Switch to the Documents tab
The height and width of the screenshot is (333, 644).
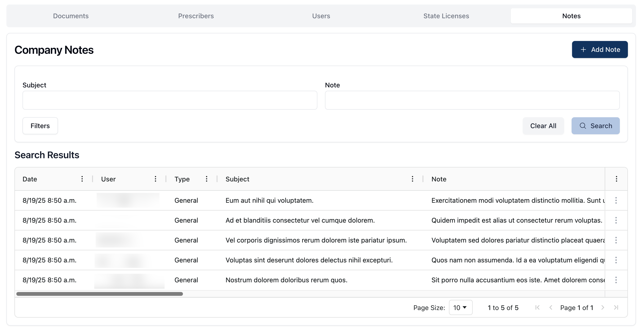71,16
